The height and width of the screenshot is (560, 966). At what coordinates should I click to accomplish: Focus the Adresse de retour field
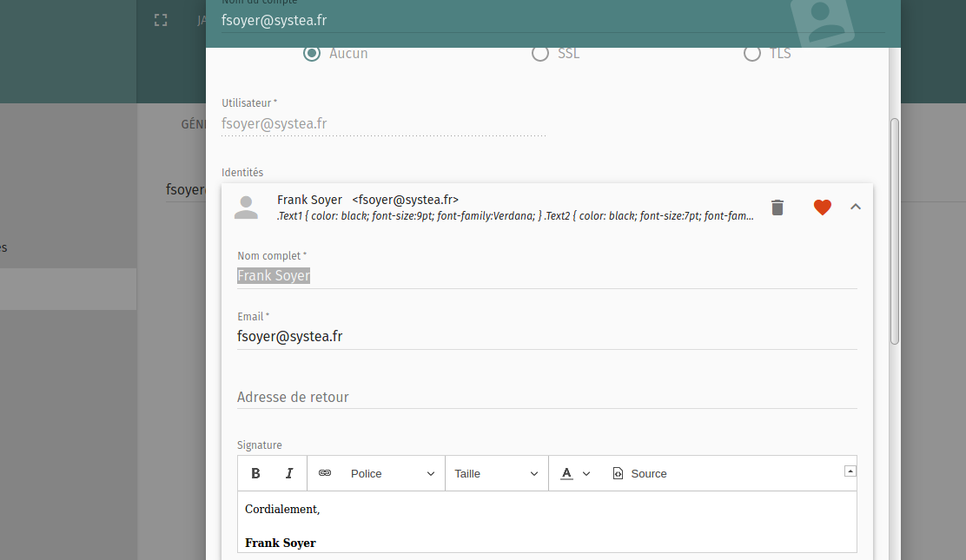(546, 398)
